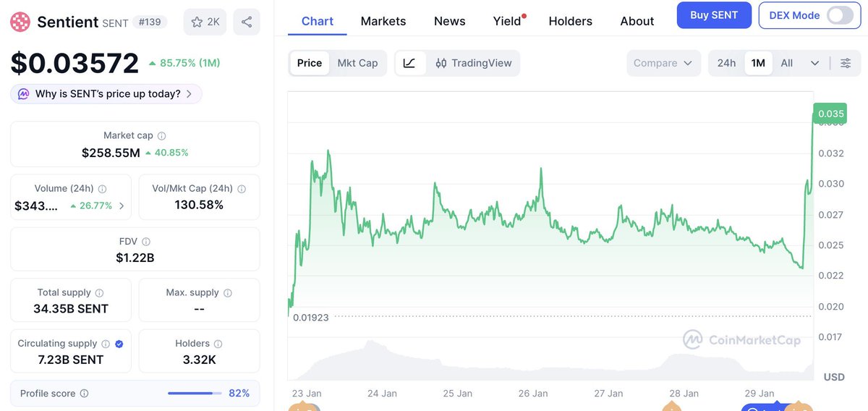
Task: Open the share icon button
Action: [247, 22]
